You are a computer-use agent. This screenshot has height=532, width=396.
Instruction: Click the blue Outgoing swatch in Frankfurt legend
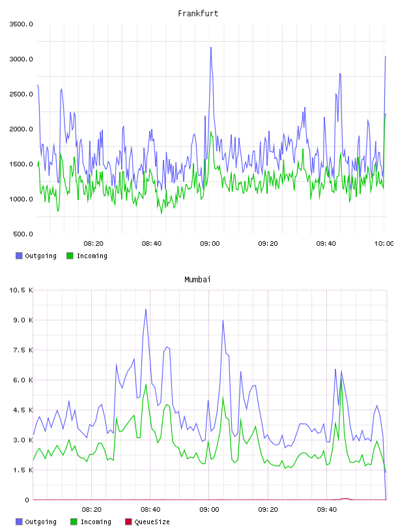tap(19, 256)
